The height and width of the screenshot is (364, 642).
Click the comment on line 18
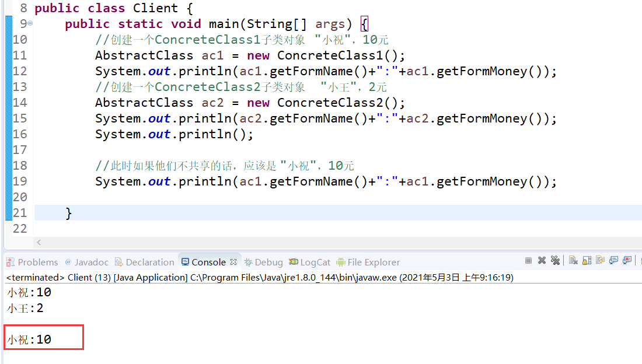[x=224, y=166]
